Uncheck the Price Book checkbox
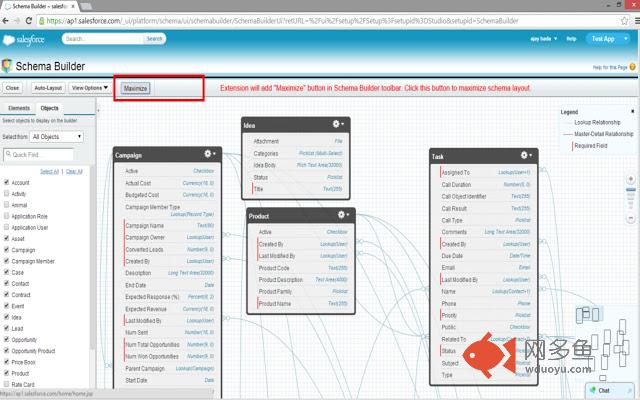 point(7,362)
